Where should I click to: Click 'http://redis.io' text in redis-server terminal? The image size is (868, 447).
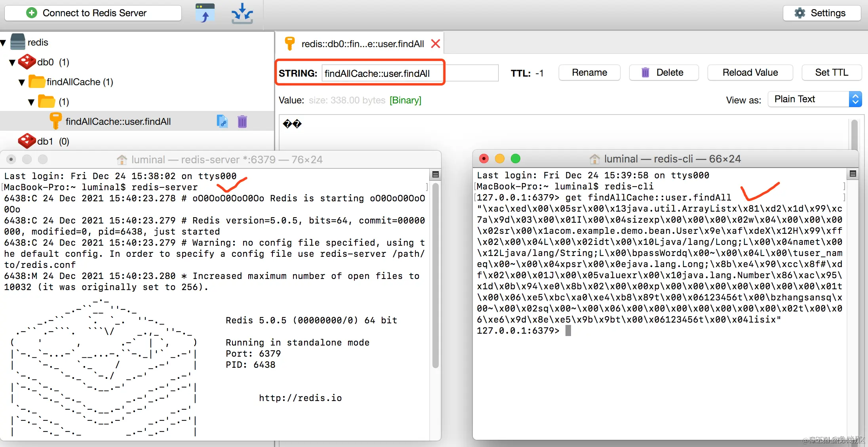[301, 398]
